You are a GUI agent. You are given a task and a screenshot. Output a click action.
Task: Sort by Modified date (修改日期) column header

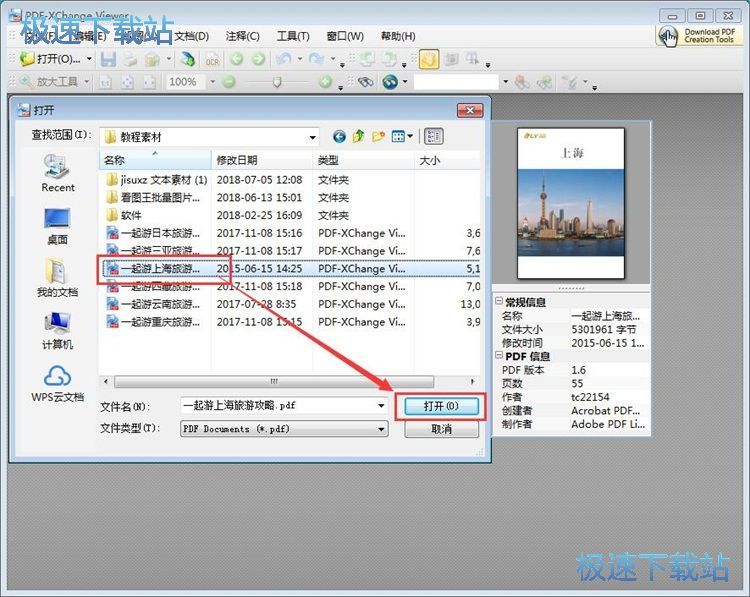click(x=262, y=160)
